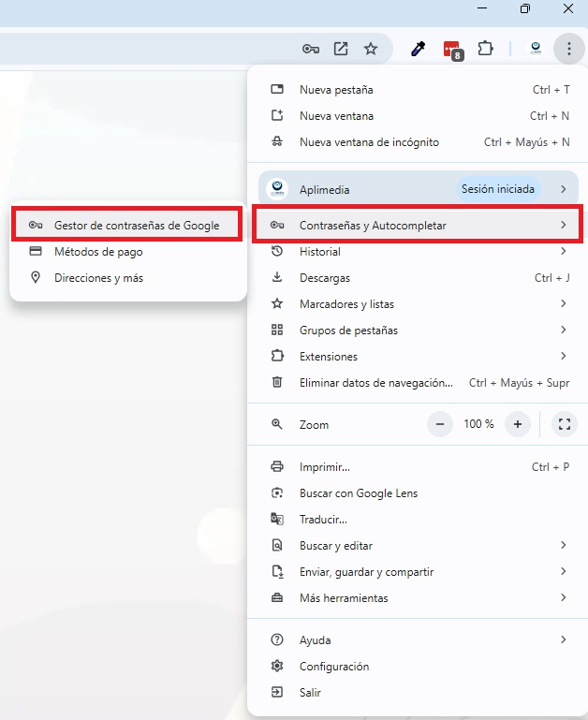The image size is (588, 720).
Task: Click the profile avatar in the toolbar
Action: pos(536,49)
